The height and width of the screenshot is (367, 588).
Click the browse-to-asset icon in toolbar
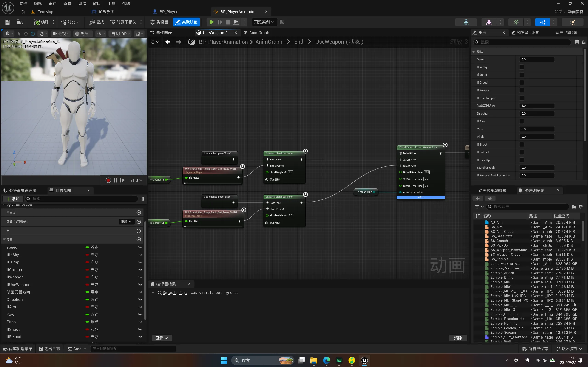pos(20,22)
